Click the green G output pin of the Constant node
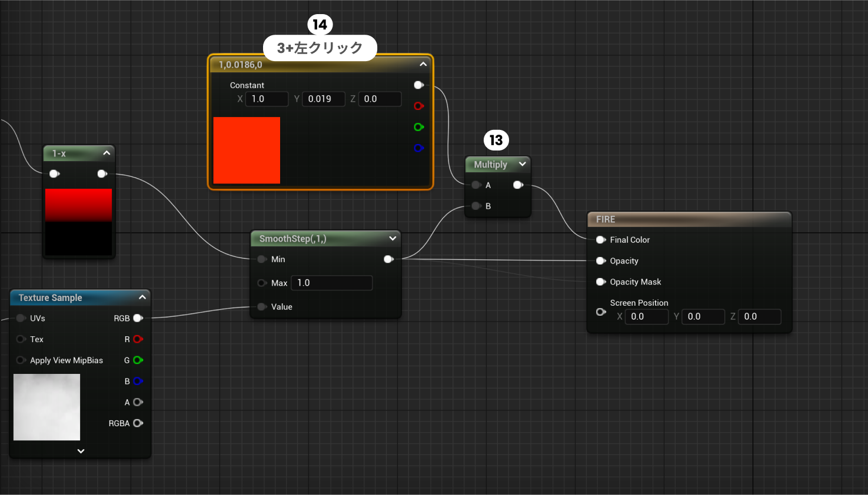868x495 pixels. click(418, 127)
